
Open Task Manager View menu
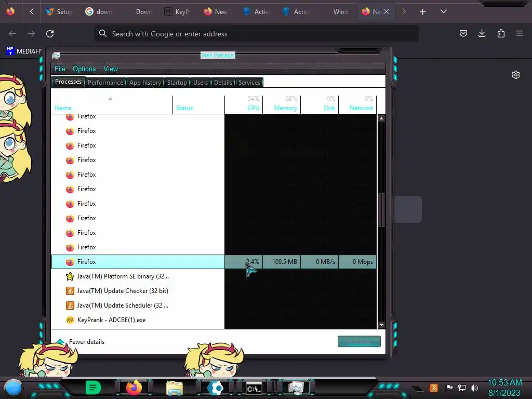(x=111, y=69)
